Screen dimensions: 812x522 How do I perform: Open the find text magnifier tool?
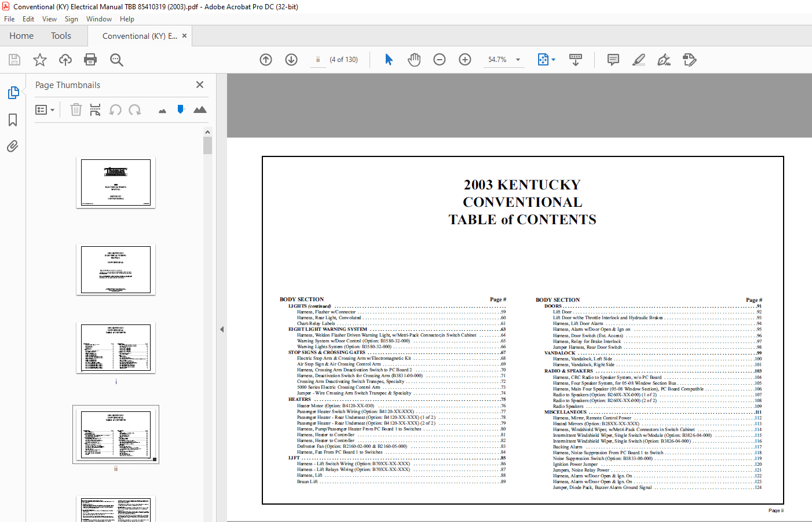click(116, 60)
